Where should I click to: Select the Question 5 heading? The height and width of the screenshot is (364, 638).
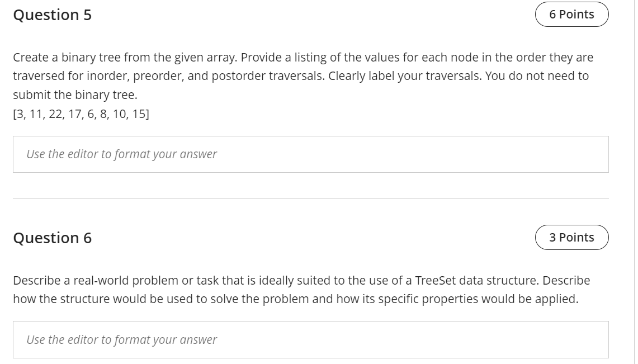pos(53,15)
